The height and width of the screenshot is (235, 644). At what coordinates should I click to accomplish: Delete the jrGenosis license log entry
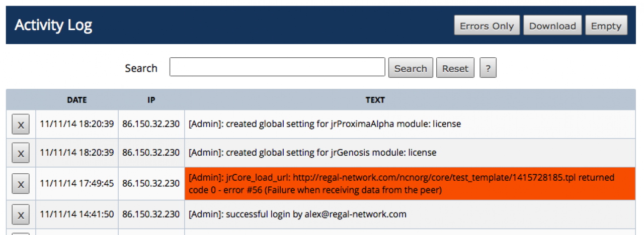click(x=21, y=153)
